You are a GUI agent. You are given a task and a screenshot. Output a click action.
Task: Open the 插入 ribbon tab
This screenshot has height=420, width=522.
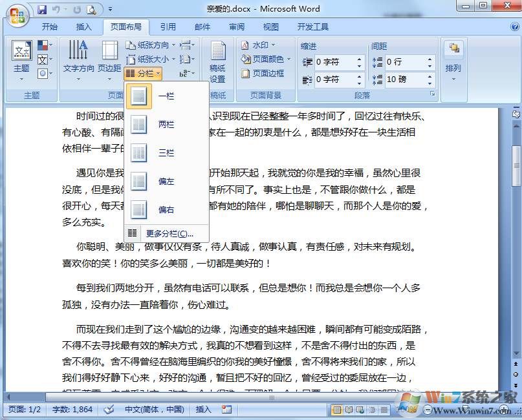click(x=83, y=26)
